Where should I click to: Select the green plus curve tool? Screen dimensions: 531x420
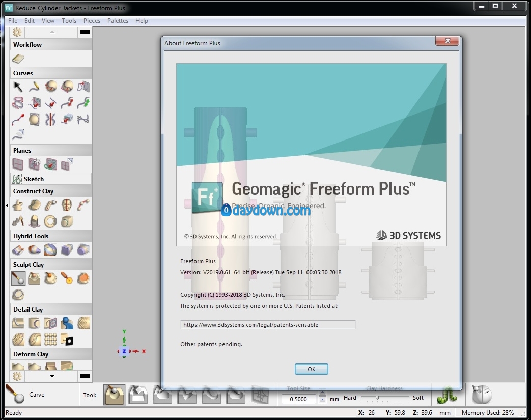tap(83, 103)
